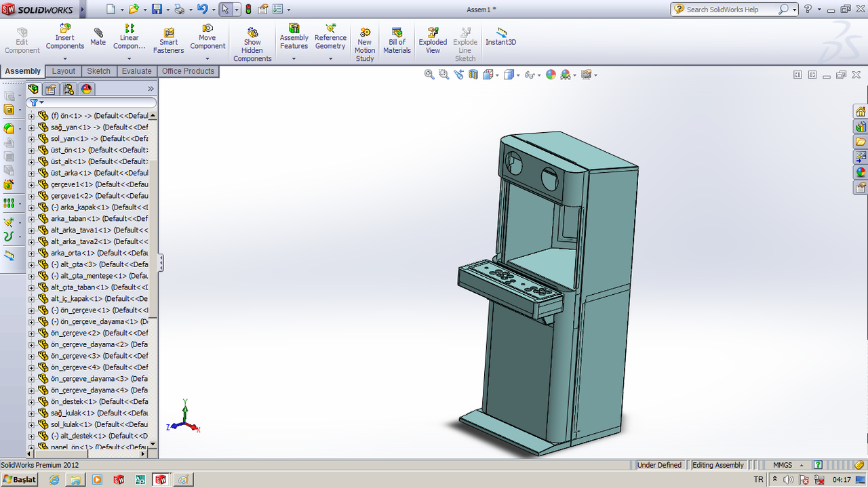Click the feature tree down scroll arrow

click(x=153, y=445)
